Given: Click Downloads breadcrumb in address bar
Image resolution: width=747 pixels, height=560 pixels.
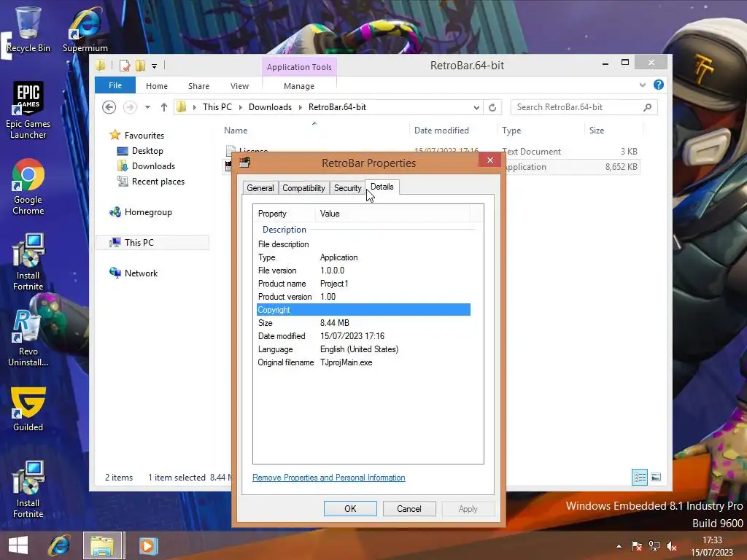Looking at the screenshot, I should pyautogui.click(x=270, y=107).
